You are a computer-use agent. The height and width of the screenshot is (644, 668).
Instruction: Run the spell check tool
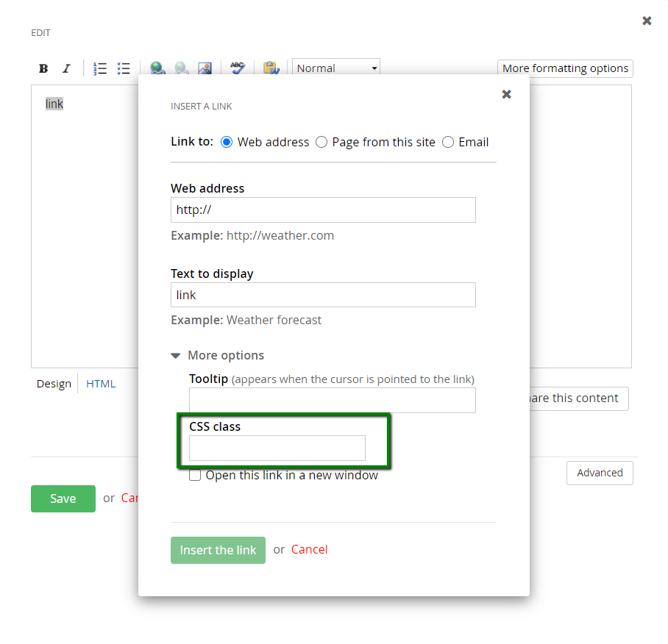point(238,68)
